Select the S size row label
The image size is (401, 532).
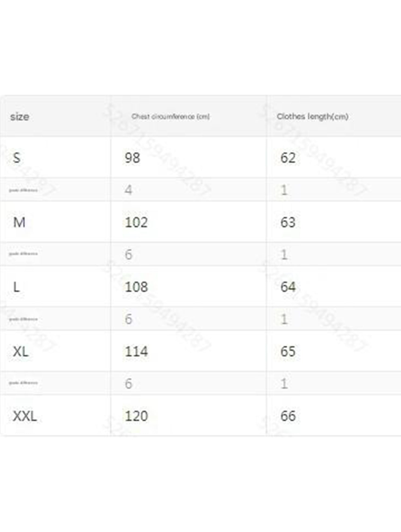pyautogui.click(x=17, y=157)
